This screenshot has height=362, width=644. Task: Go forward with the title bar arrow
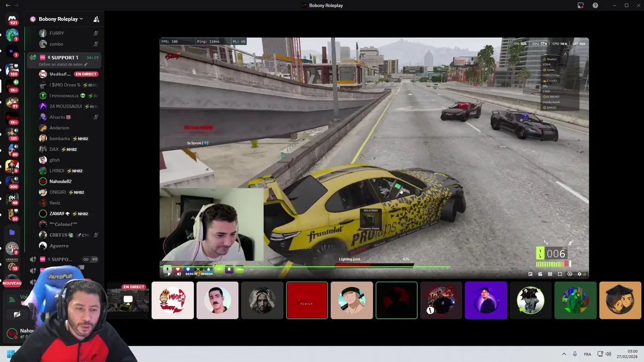[17, 5]
